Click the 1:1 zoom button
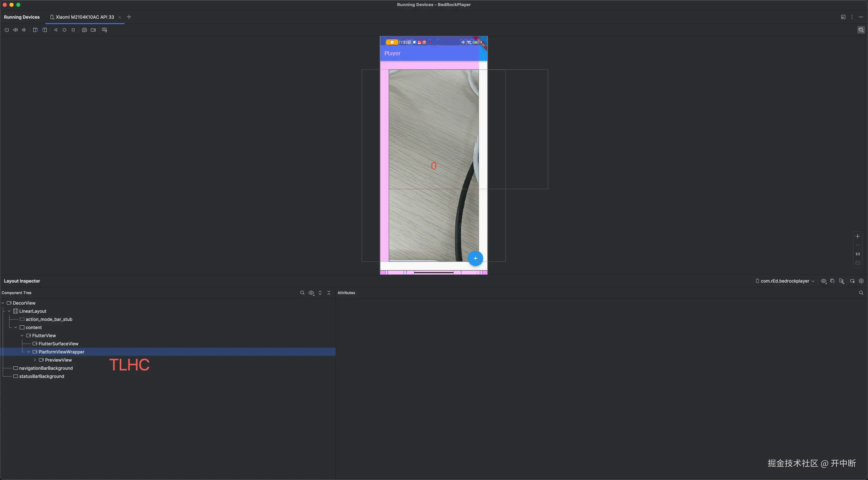The height and width of the screenshot is (480, 868). point(857,254)
